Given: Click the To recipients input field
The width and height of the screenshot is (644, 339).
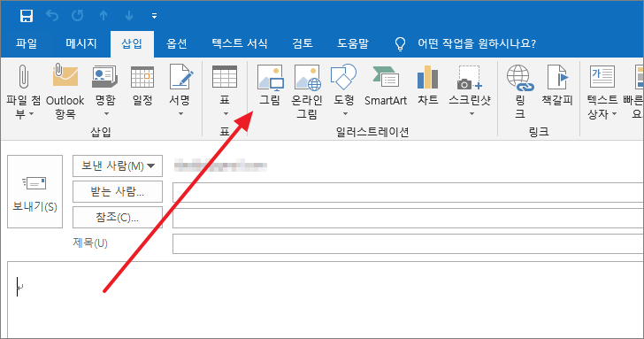Looking at the screenshot, I should click(408, 192).
